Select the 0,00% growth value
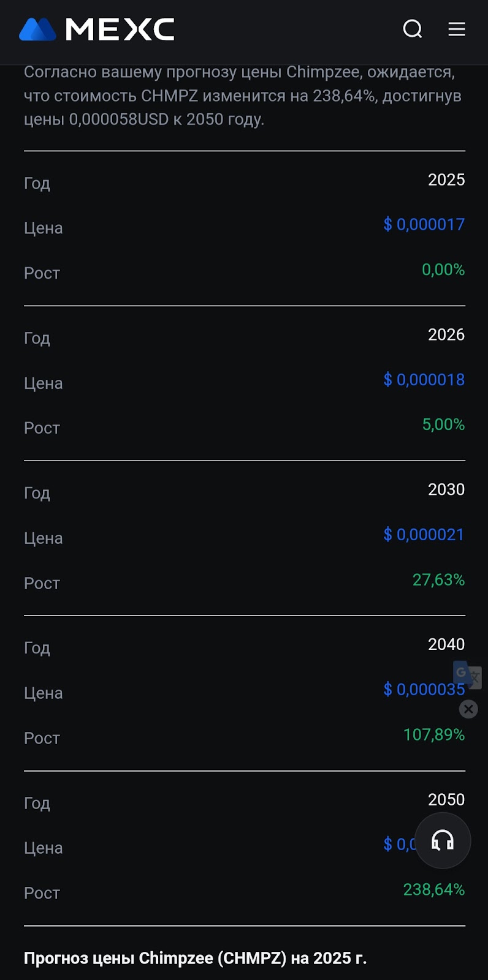Screen dimensions: 488x980 point(443,269)
